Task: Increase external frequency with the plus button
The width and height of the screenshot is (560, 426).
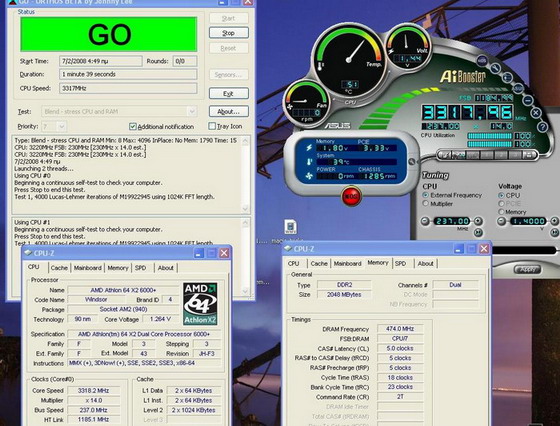Action: (x=478, y=221)
